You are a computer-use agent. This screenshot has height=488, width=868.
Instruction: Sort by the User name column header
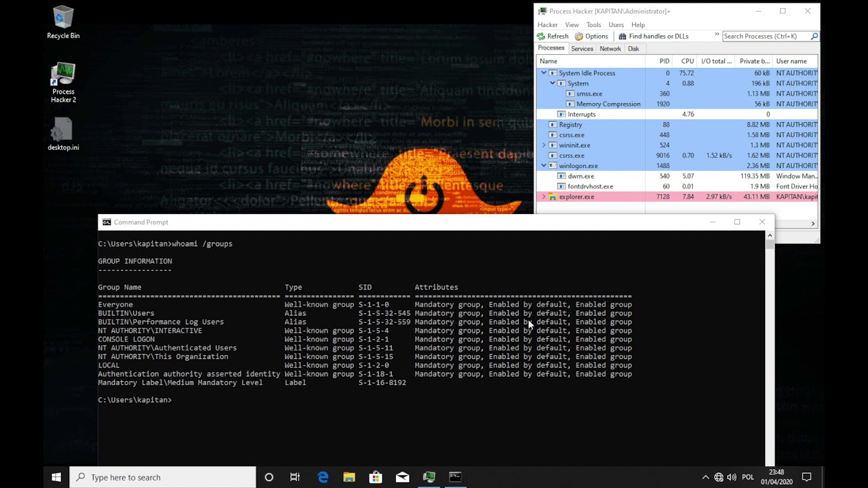point(795,61)
